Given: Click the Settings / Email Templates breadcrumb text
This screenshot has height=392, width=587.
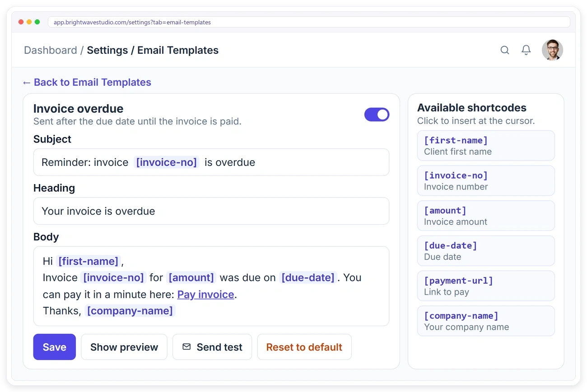Looking at the screenshot, I should (x=153, y=50).
